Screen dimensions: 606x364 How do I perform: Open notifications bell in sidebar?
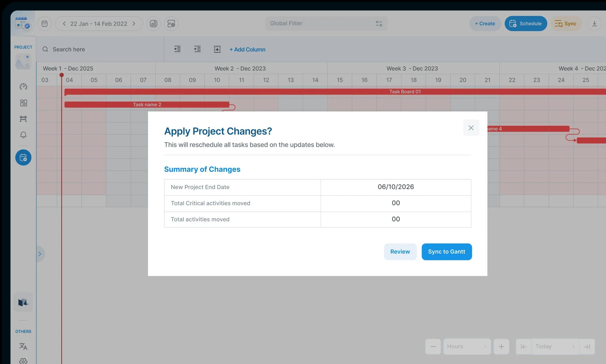tap(23, 135)
